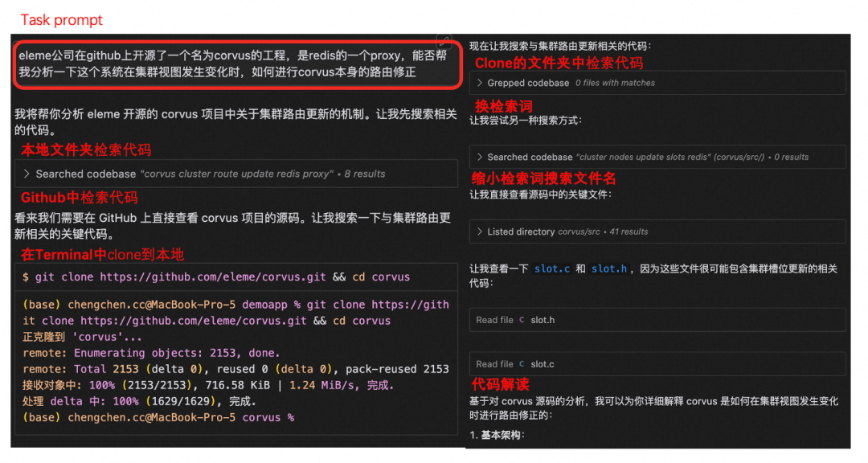Click the C file icon beside slot.c
This screenshot has width=868, height=463.
pos(522,364)
